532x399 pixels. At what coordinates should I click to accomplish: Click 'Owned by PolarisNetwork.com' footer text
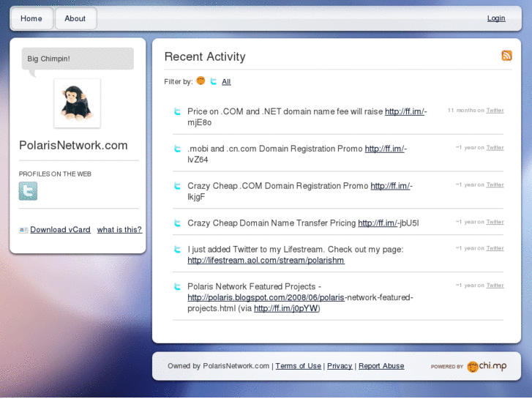[218, 366]
